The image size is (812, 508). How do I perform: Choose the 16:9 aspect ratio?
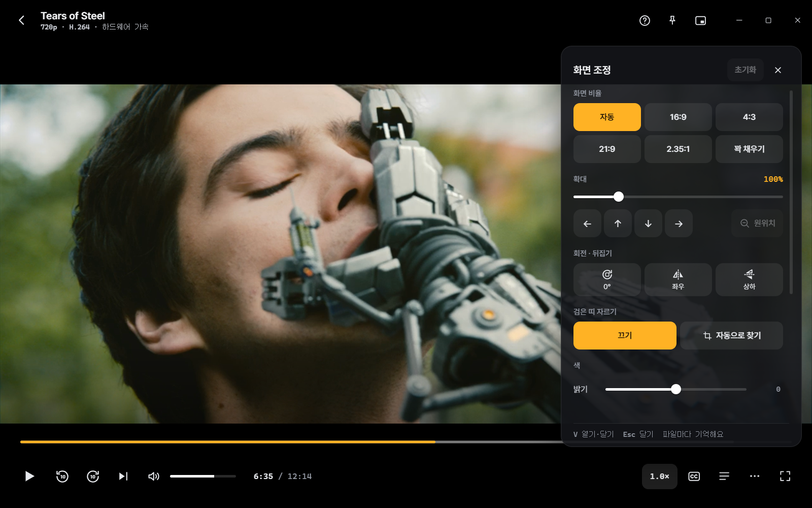[x=678, y=117]
